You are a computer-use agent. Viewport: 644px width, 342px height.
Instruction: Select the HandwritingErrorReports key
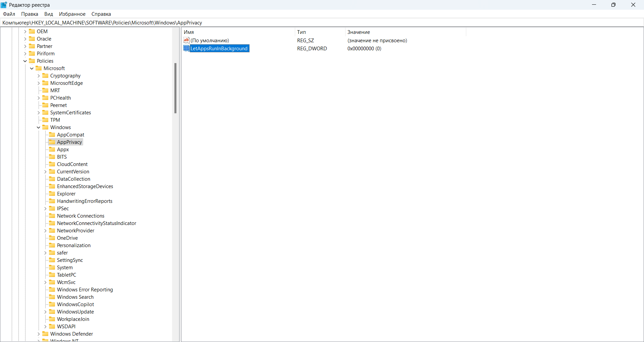[x=85, y=201]
